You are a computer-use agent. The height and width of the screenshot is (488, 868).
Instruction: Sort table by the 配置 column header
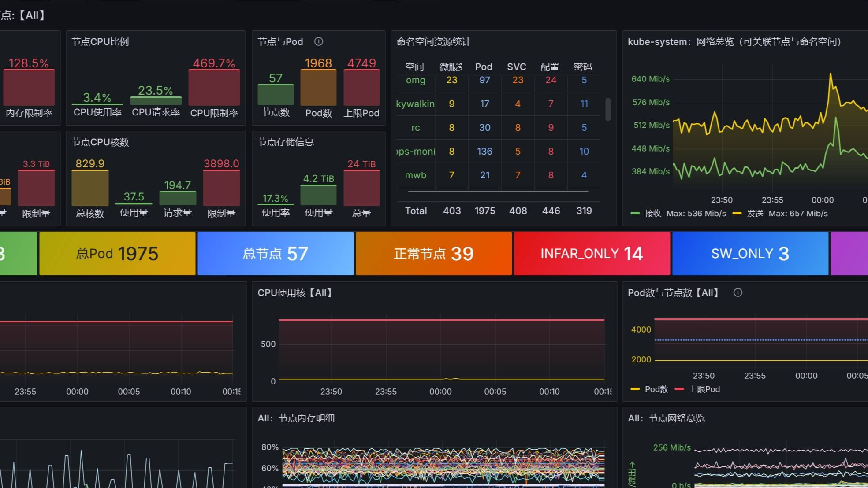pos(550,67)
